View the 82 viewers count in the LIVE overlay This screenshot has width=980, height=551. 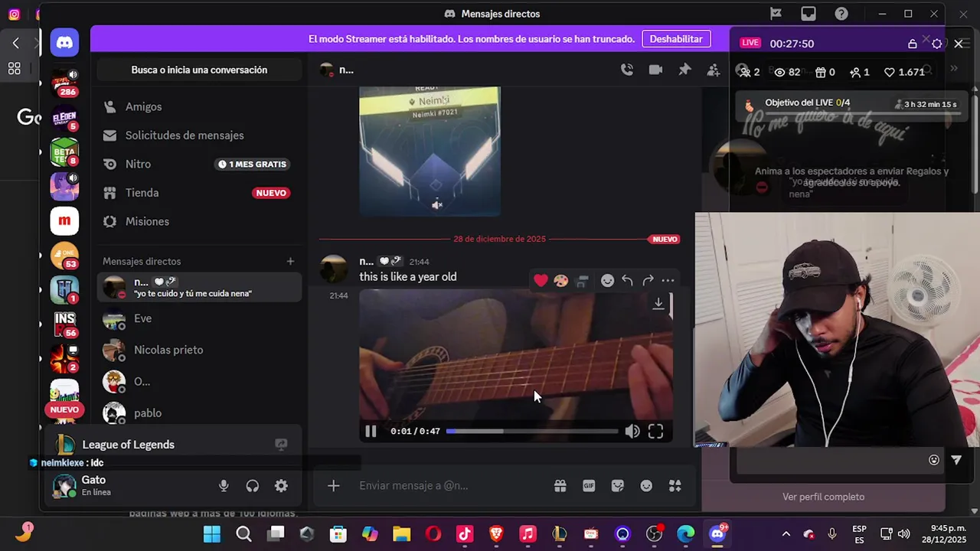pyautogui.click(x=787, y=72)
